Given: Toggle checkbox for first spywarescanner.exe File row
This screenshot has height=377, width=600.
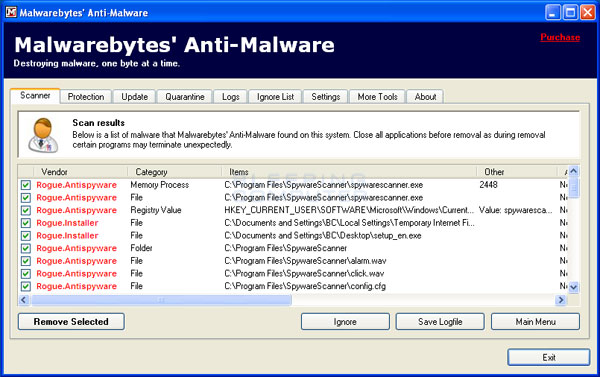Looking at the screenshot, I should 26,198.
